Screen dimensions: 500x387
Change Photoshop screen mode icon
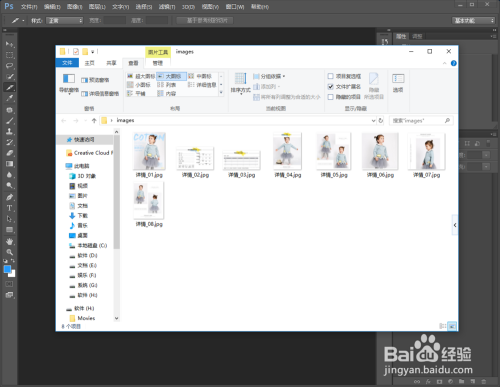tap(9, 295)
